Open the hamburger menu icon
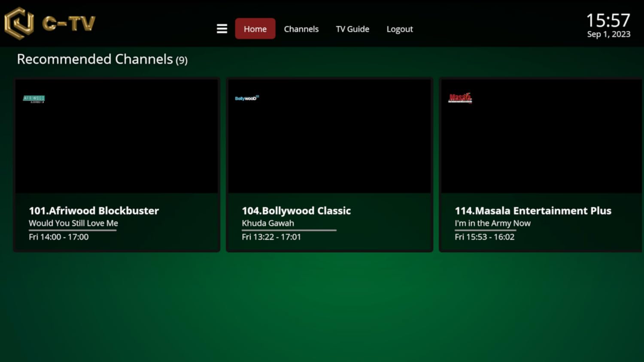 (x=222, y=29)
